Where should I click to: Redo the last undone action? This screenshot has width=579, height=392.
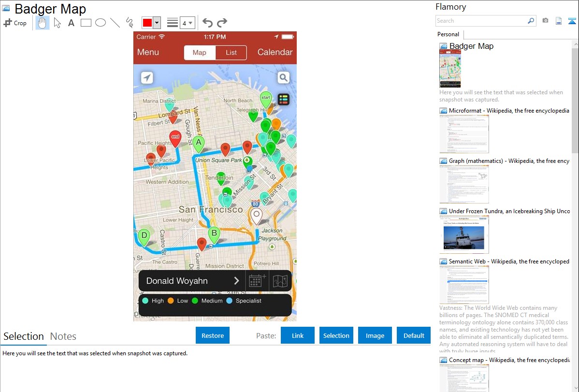click(x=222, y=23)
